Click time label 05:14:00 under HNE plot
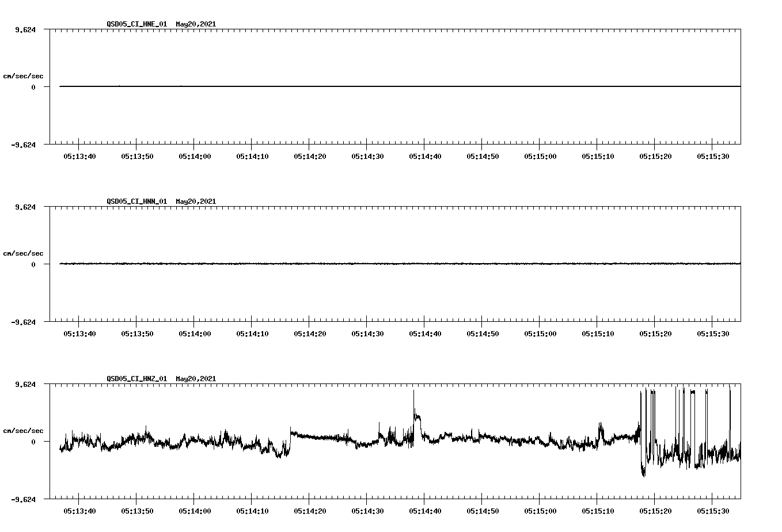Image resolution: width=782 pixels, height=532 pixels. (x=195, y=156)
